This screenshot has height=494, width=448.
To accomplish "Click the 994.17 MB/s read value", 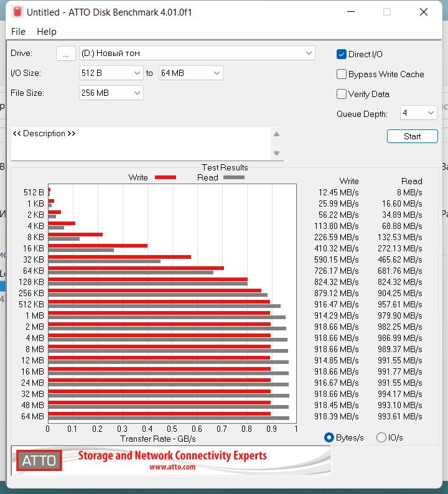I will pos(400,394).
